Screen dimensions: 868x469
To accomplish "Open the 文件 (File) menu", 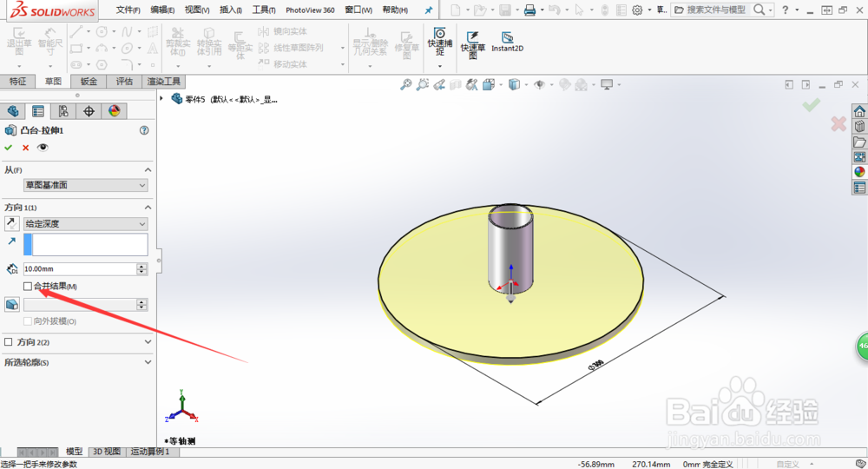I will 128,10.
